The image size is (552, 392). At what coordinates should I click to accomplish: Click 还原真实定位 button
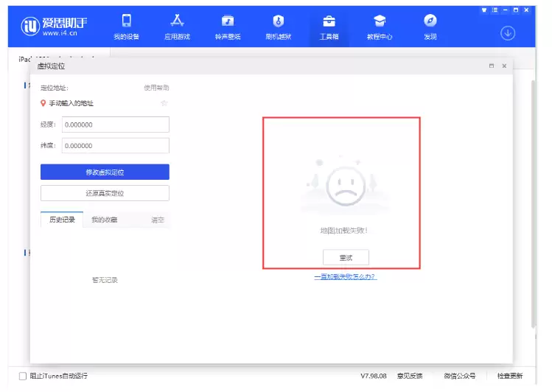click(105, 193)
